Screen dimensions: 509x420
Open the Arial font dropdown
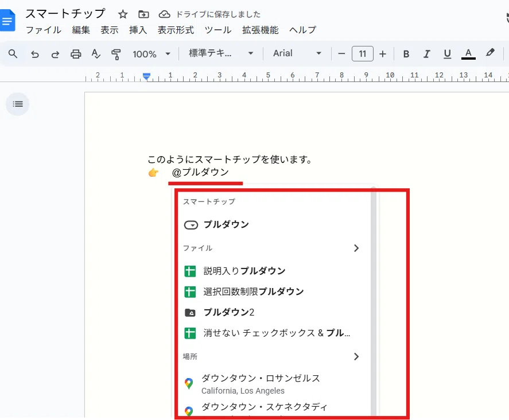tap(297, 53)
